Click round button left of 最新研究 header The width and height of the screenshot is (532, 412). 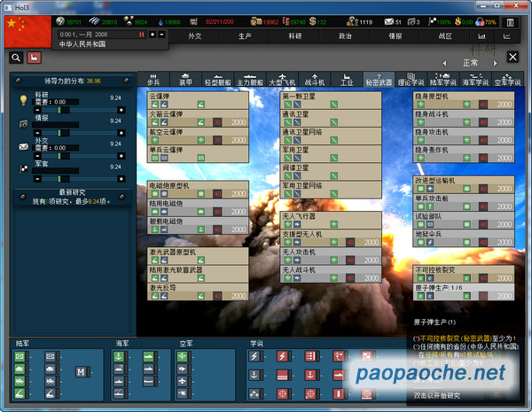23,197
